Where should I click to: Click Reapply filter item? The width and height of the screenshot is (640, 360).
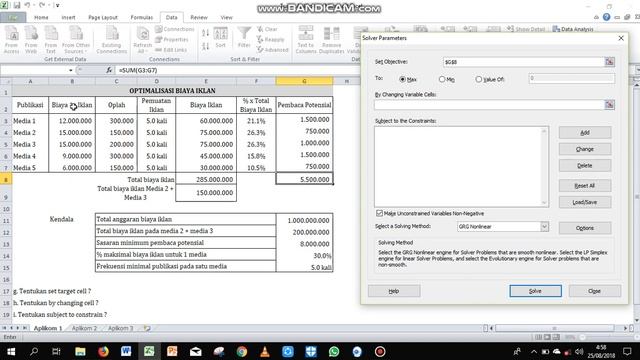click(x=270, y=40)
